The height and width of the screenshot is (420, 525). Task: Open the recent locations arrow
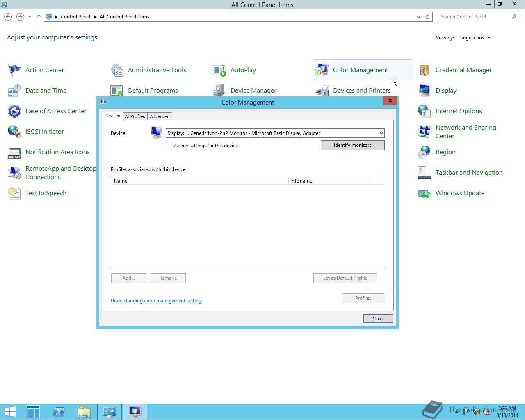pos(30,17)
